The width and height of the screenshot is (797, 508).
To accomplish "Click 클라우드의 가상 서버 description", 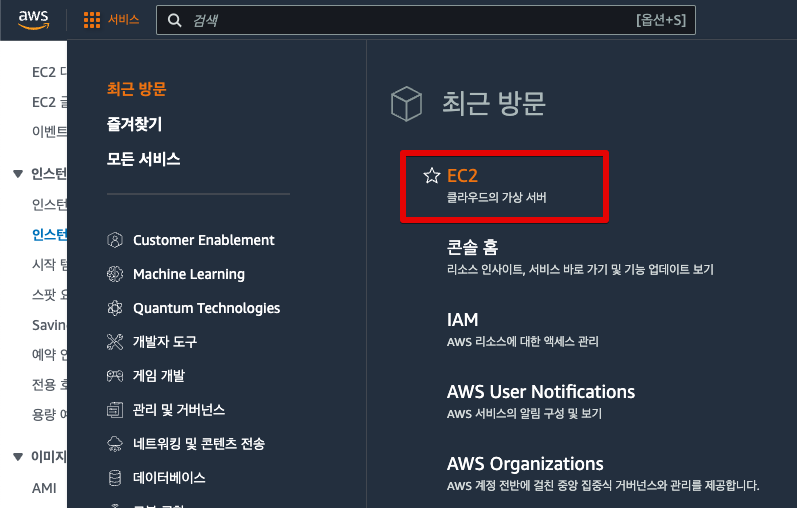I will point(496,197).
